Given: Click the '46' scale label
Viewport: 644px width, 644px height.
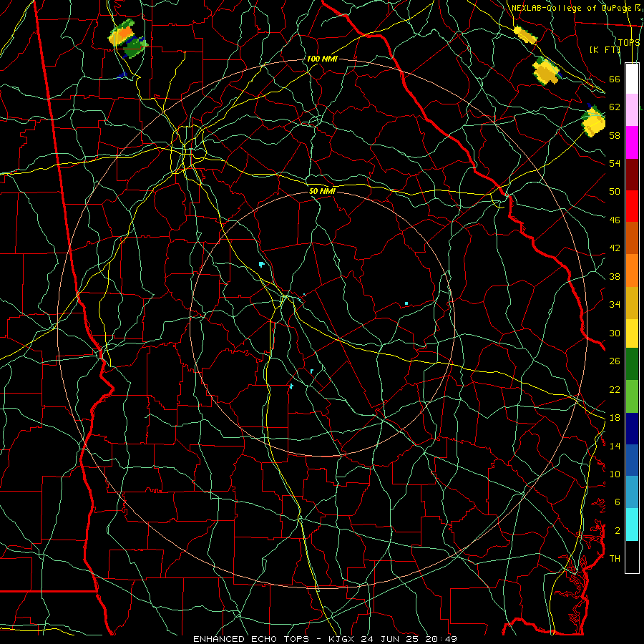Looking at the screenshot, I should pos(615,220).
